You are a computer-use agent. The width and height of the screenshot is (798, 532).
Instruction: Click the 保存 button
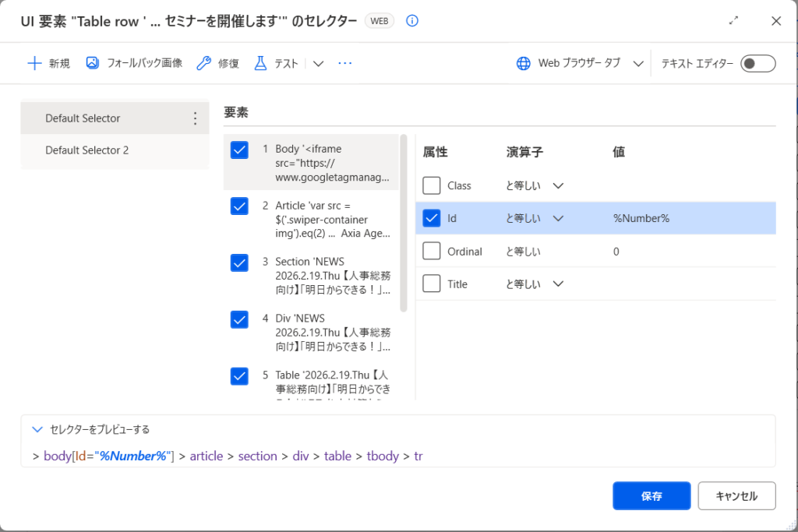click(651, 495)
